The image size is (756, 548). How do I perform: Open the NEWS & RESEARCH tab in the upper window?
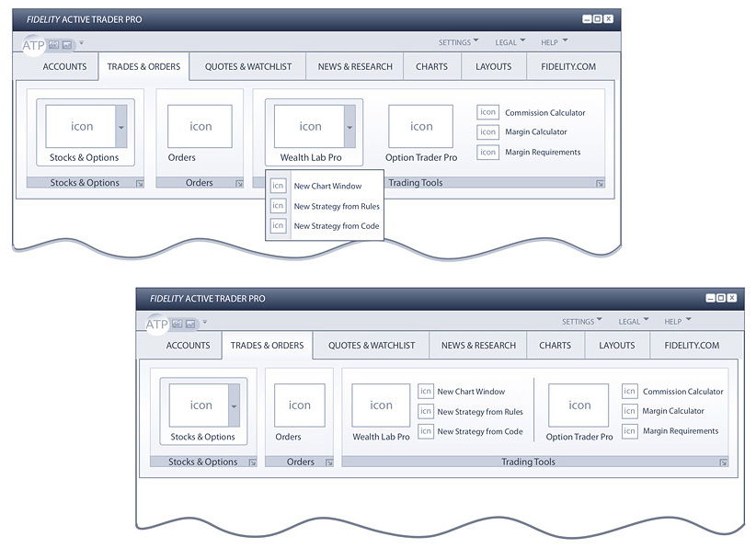click(355, 66)
